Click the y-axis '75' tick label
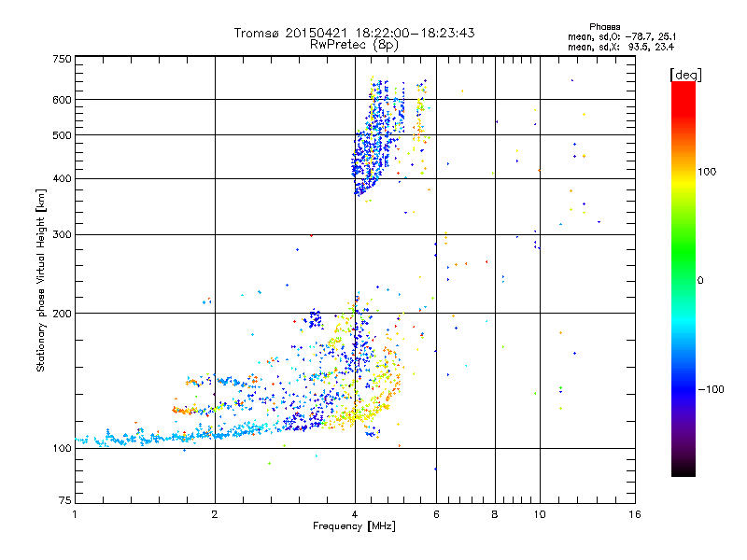The height and width of the screenshot is (560, 747). click(65, 500)
